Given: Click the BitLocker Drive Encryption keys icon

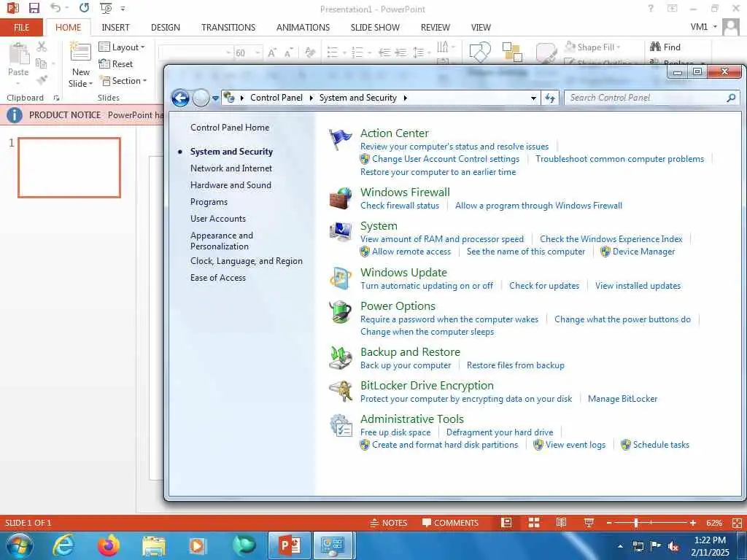Looking at the screenshot, I should [340, 392].
